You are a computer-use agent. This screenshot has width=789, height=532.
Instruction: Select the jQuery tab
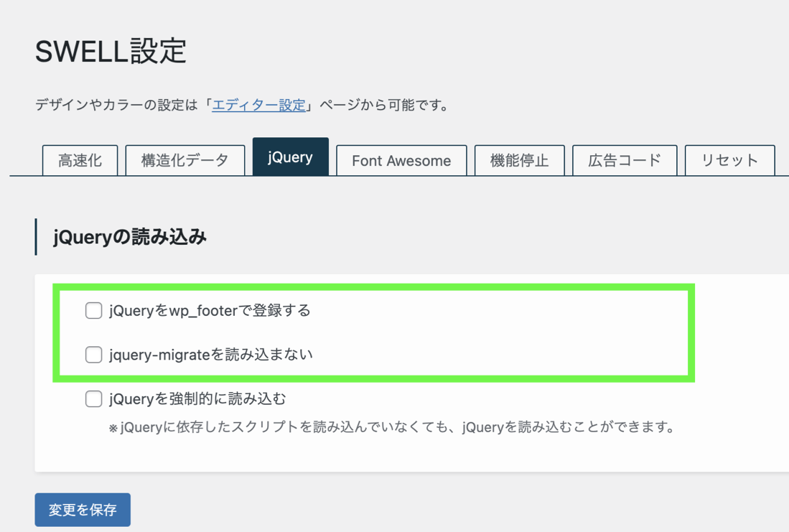(290, 157)
